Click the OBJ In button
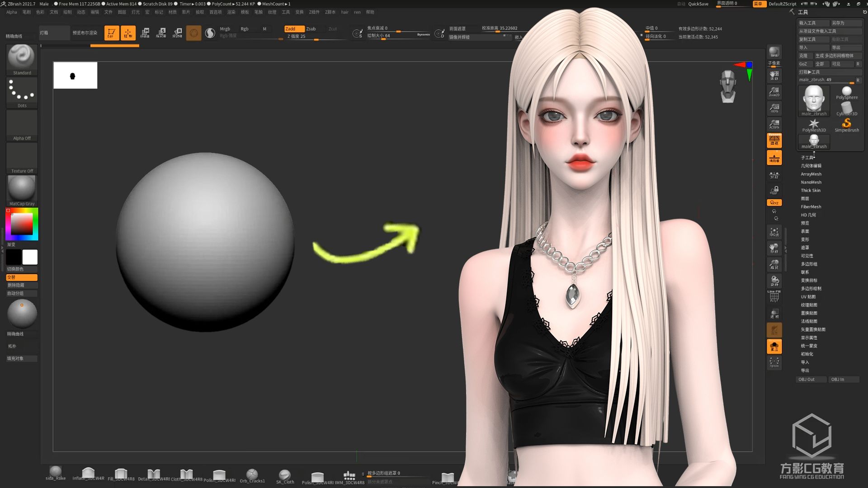868x488 pixels. click(844, 380)
